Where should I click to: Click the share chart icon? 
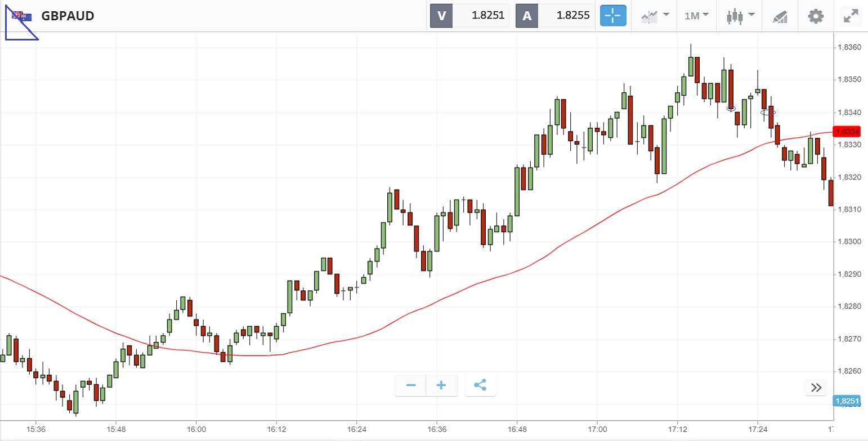(x=480, y=385)
